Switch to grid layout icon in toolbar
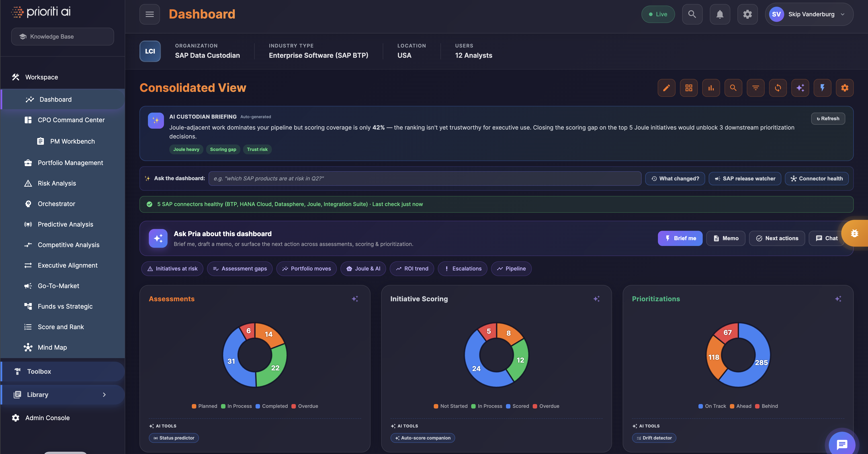Viewport: 868px width, 454px height. [x=689, y=88]
